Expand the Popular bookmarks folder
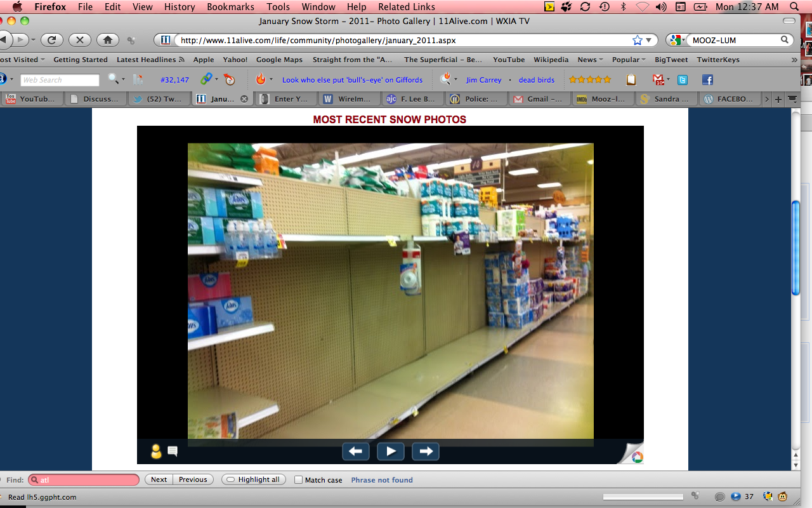This screenshot has height=508, width=812. click(x=628, y=60)
